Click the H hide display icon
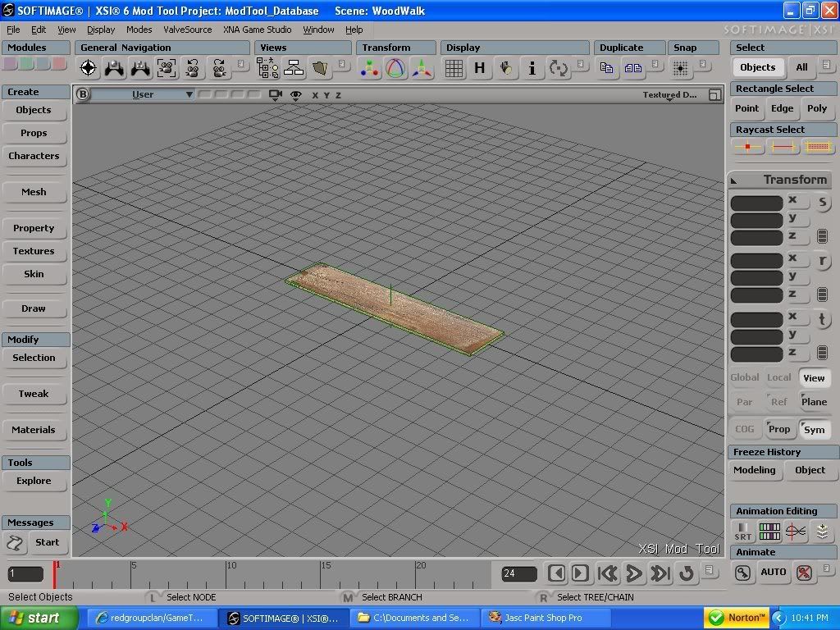The image size is (840, 630). coord(479,68)
